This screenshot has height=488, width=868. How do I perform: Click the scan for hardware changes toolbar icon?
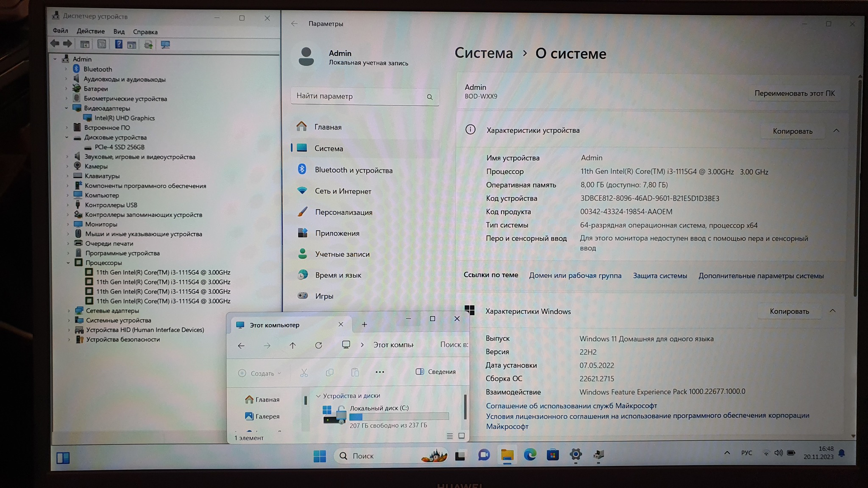[165, 44]
